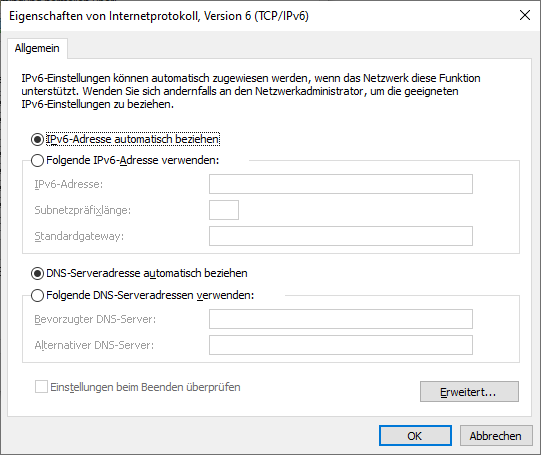Cancel with the Abbrechen button

tap(496, 436)
